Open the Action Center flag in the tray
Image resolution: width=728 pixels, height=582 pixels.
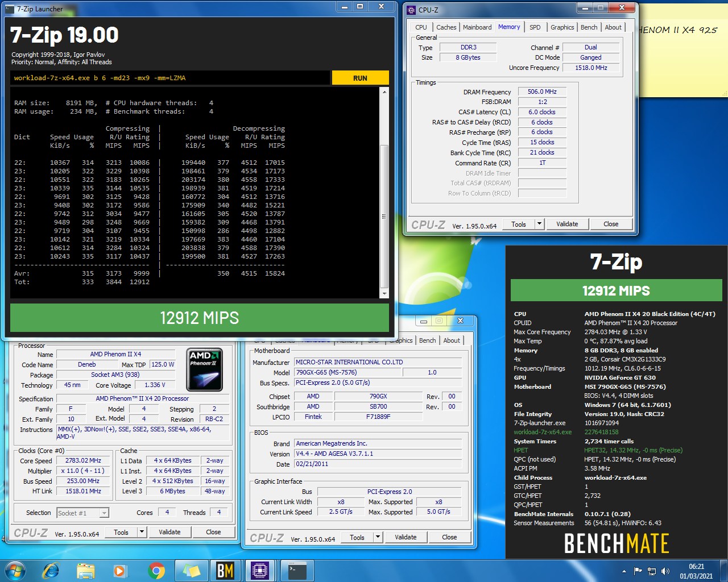point(638,571)
